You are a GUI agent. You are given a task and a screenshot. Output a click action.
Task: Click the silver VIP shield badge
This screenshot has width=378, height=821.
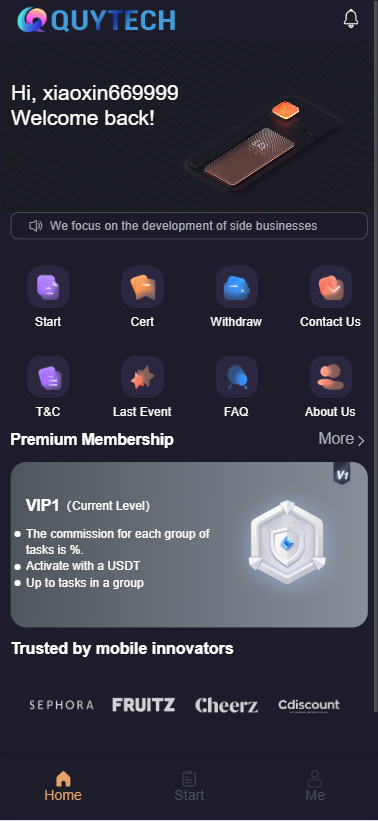(x=287, y=542)
